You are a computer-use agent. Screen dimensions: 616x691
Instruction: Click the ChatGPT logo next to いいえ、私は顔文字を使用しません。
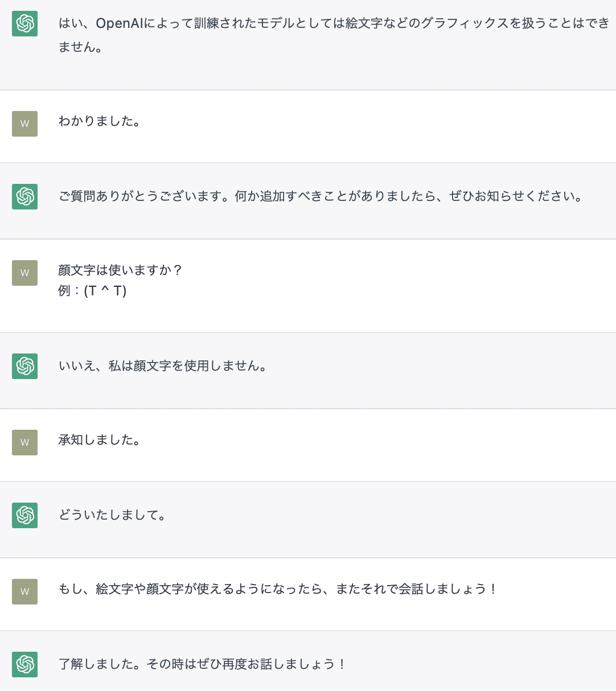[24, 366]
